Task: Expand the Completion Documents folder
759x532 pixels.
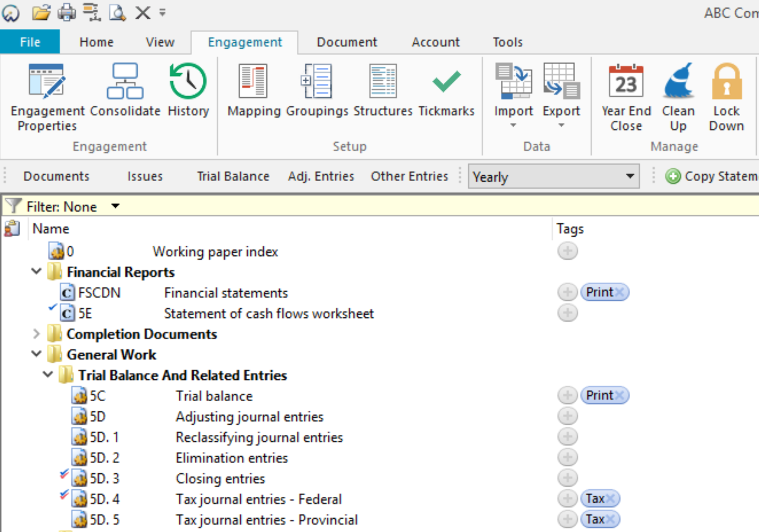Action: click(37, 334)
